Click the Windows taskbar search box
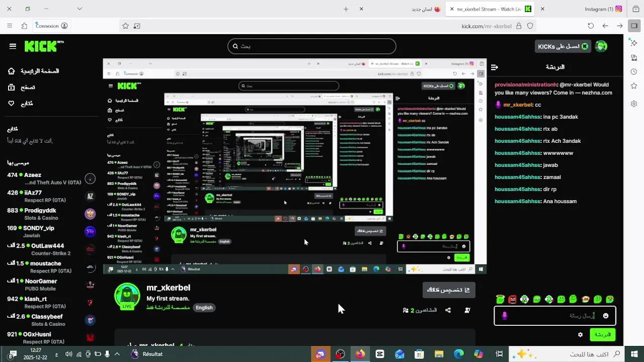This screenshot has height=362, width=644. pos(567,354)
